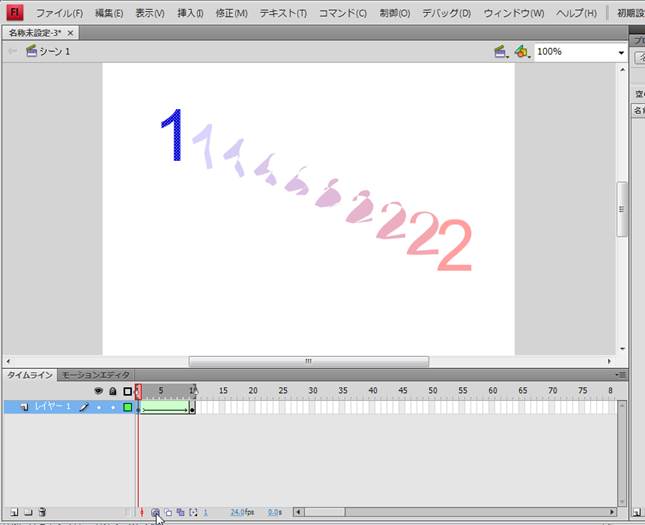The image size is (645, 525).
Task: Click the Onion Skin Outlines button
Action: (x=168, y=512)
